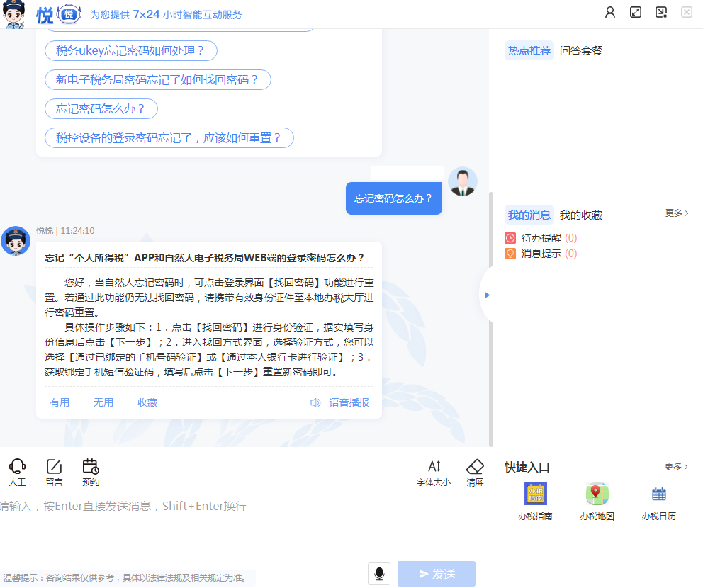Click the 消息提示 bulb icon
This screenshot has width=703, height=588.
510,254
